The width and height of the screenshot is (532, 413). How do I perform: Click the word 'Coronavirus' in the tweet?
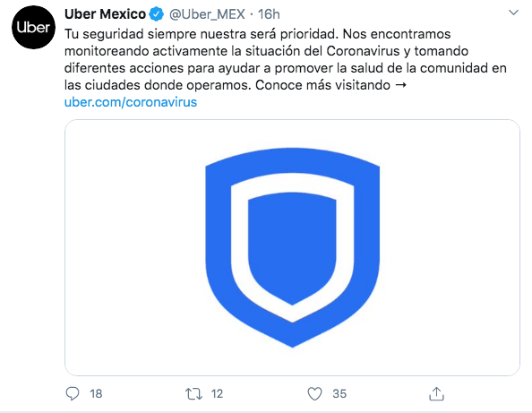[363, 51]
